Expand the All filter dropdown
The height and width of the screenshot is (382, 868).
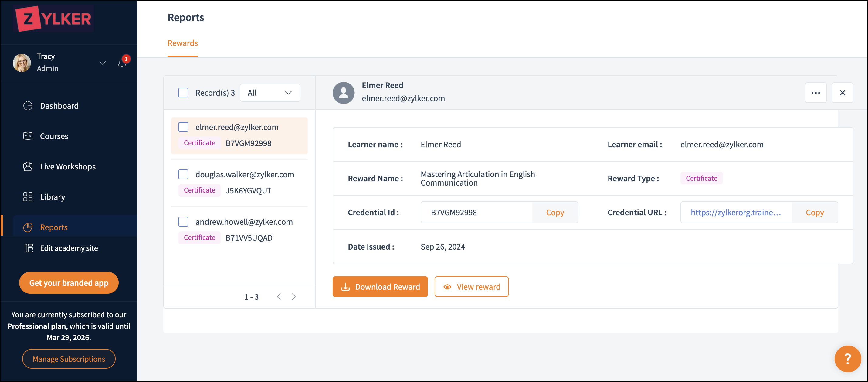[x=270, y=93]
